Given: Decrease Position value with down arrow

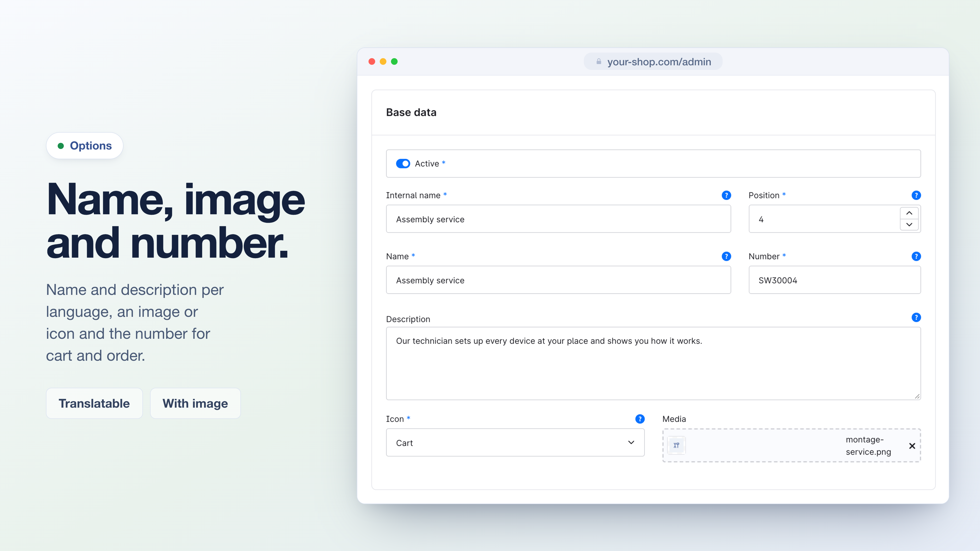Looking at the screenshot, I should point(909,225).
